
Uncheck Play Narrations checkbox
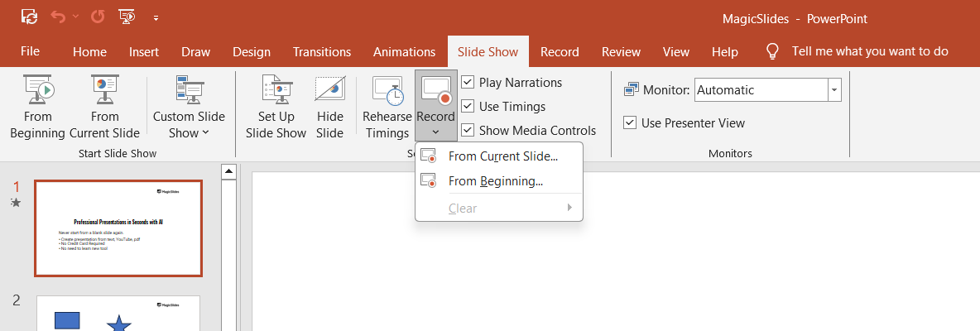tap(468, 82)
